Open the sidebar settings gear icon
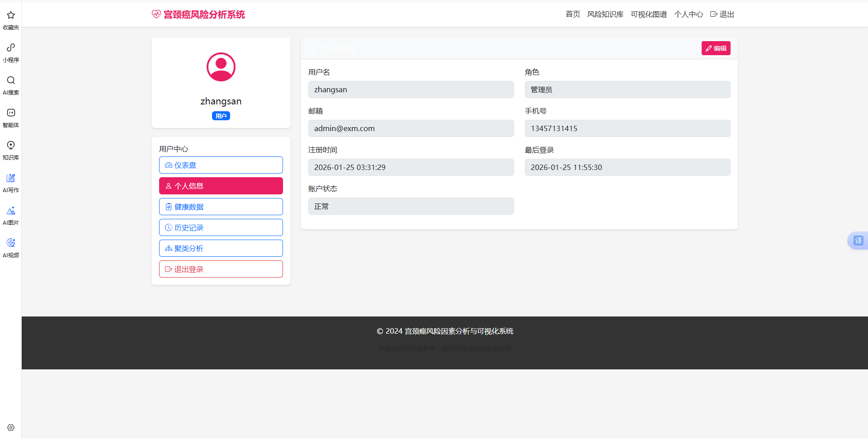 tap(11, 428)
